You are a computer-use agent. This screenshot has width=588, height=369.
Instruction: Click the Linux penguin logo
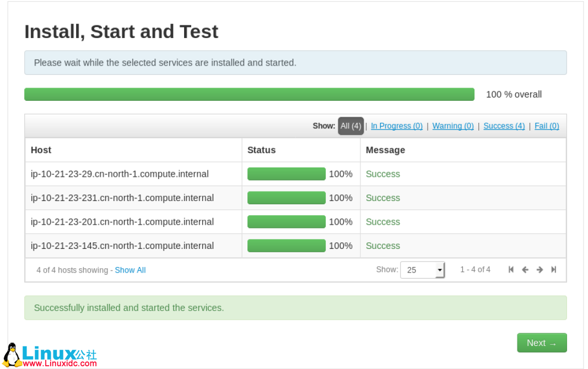click(12, 354)
